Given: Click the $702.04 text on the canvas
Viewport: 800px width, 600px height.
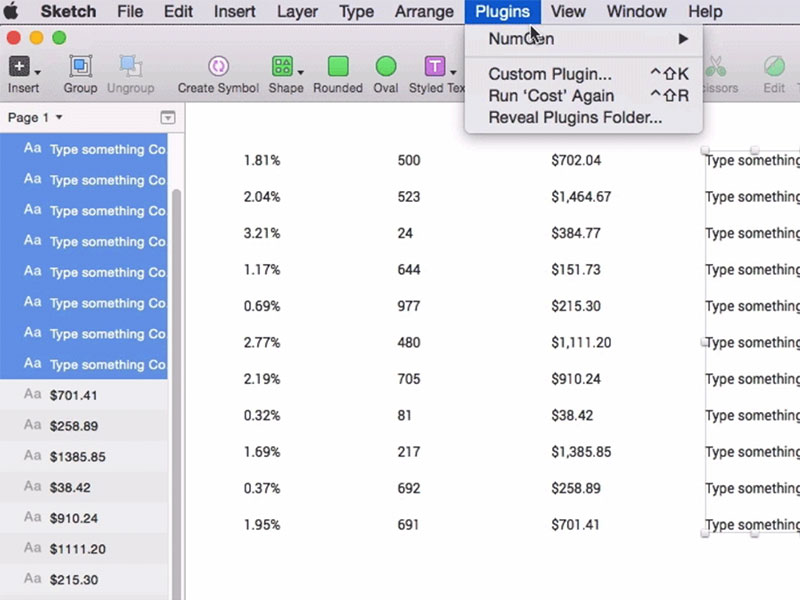Looking at the screenshot, I should tap(576, 160).
